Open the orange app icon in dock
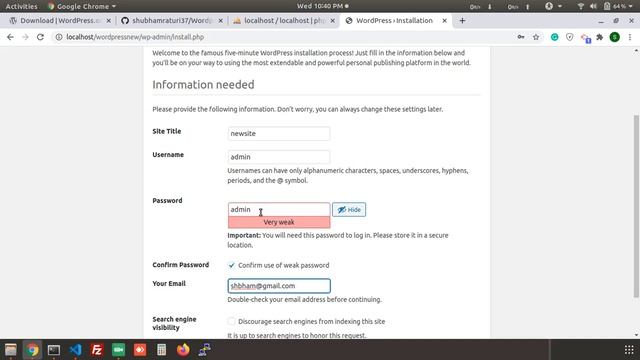Screen dimensions: 640x360 pos(140,350)
